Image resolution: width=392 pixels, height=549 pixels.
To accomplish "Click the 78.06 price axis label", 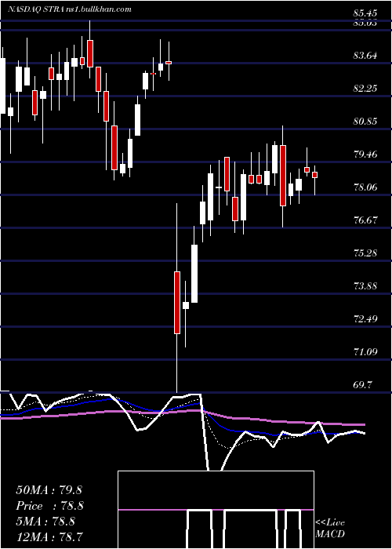I will [x=365, y=187].
